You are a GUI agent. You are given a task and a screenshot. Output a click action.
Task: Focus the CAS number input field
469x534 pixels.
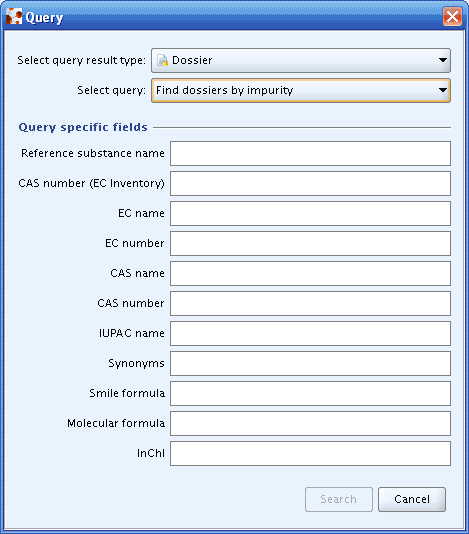[x=310, y=303]
